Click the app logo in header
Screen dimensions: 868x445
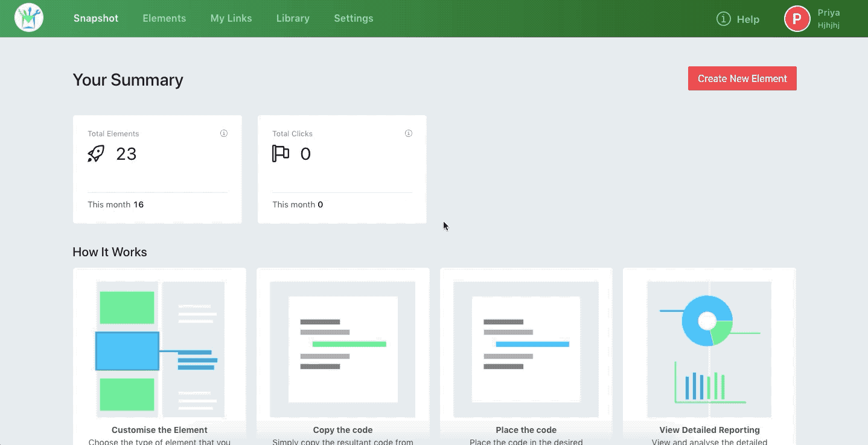coord(29,18)
